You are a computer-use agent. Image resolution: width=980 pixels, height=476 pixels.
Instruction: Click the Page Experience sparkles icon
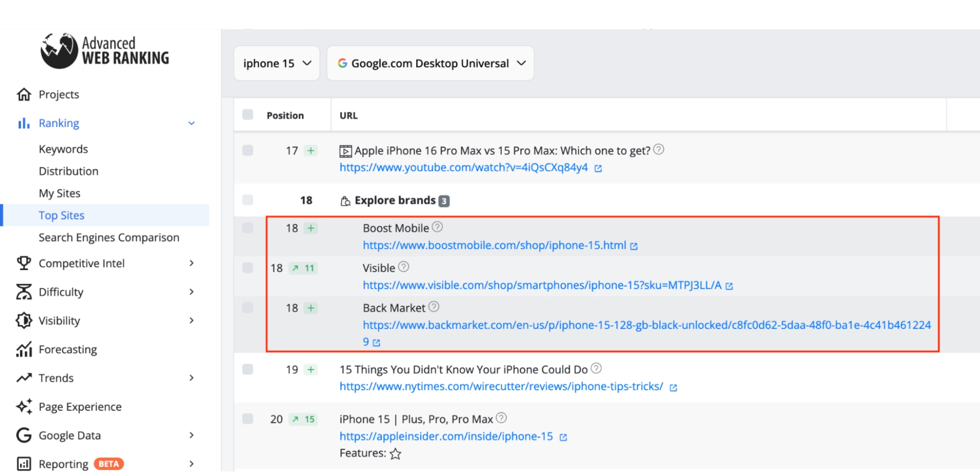24,406
